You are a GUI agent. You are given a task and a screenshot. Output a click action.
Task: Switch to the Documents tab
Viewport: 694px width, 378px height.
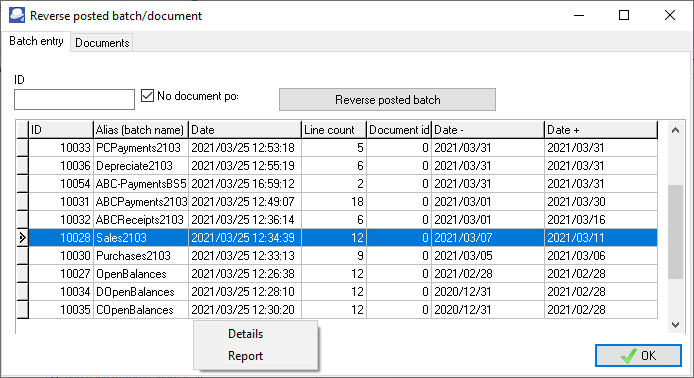click(x=102, y=43)
